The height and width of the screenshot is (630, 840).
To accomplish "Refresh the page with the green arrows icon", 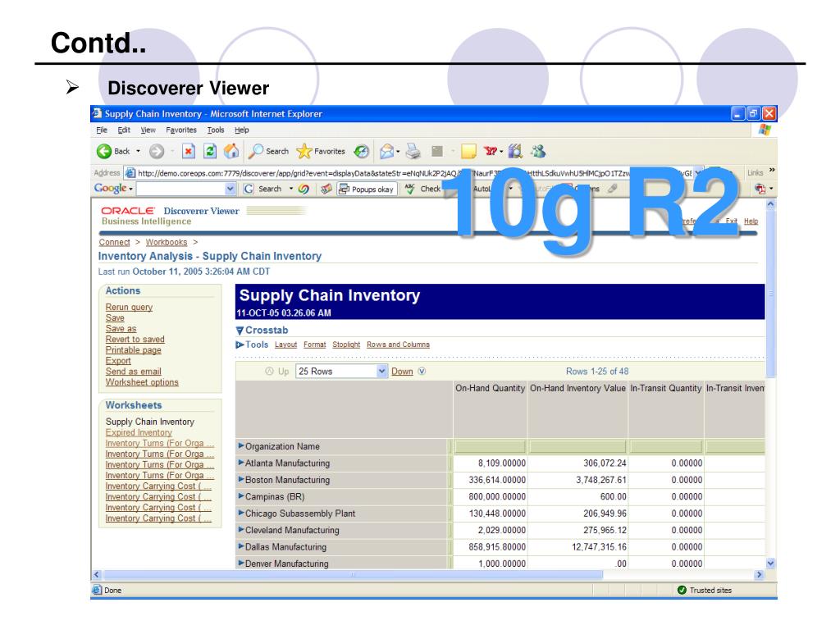I will [x=210, y=152].
